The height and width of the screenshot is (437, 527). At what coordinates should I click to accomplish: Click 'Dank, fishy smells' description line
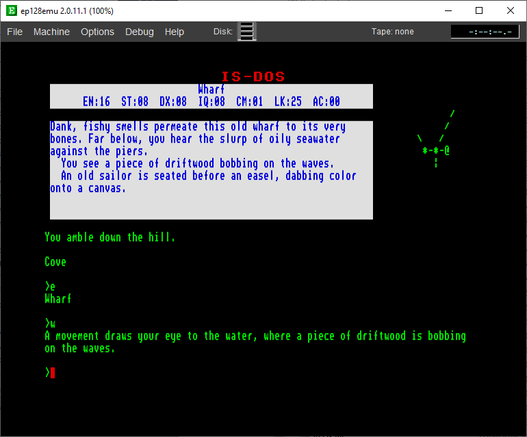198,127
